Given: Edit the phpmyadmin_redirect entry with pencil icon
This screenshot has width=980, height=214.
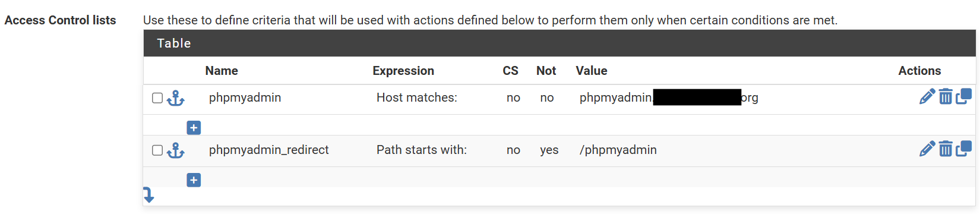Looking at the screenshot, I should click(x=927, y=149).
